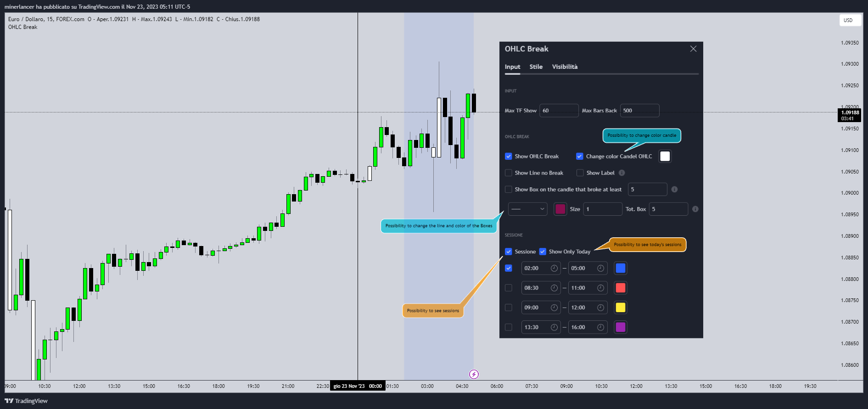Click the info icon beside Show Label
The height and width of the screenshot is (409, 868).
coord(622,173)
